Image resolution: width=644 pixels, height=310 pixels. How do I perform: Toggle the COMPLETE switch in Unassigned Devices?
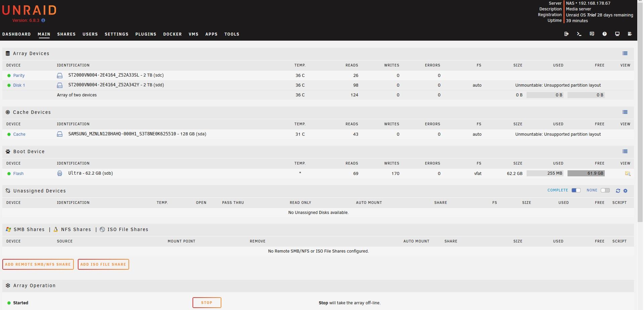576,190
